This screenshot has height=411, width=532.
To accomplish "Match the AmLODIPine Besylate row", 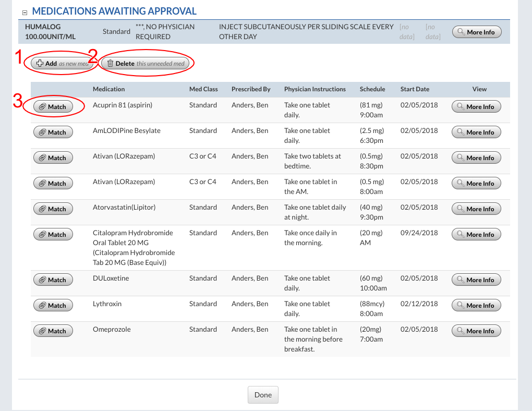I will click(x=53, y=132).
